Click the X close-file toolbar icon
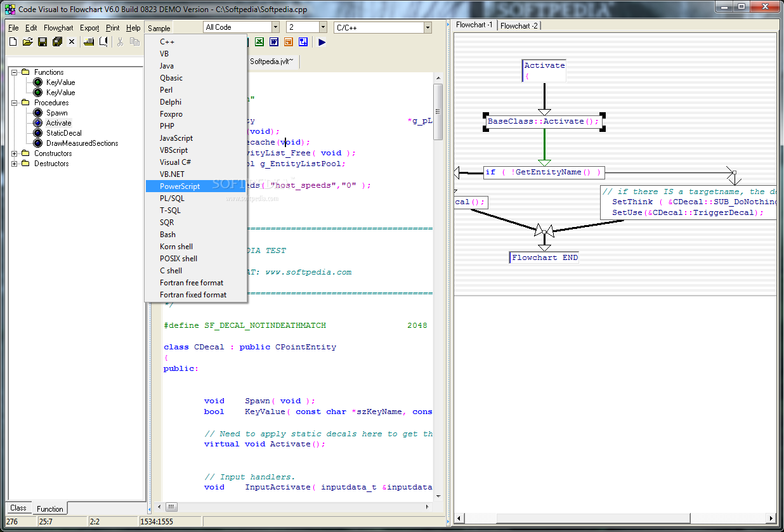784x532 pixels. [x=72, y=42]
